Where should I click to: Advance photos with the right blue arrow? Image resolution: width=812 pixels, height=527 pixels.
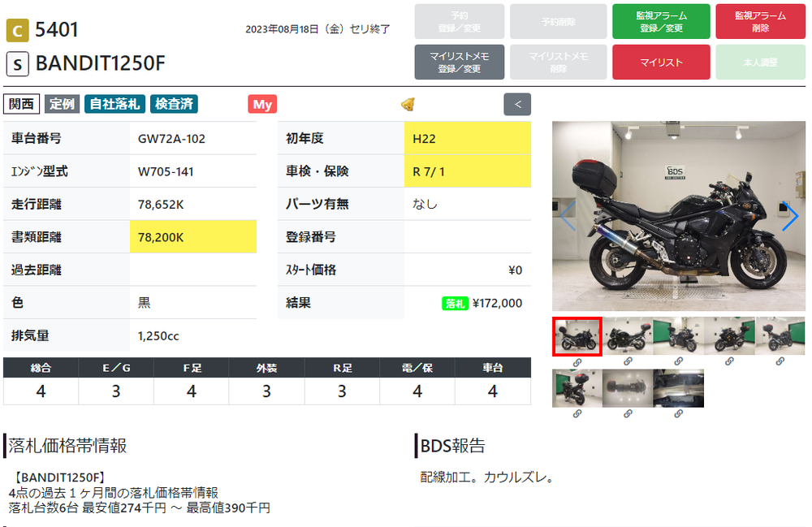789,217
